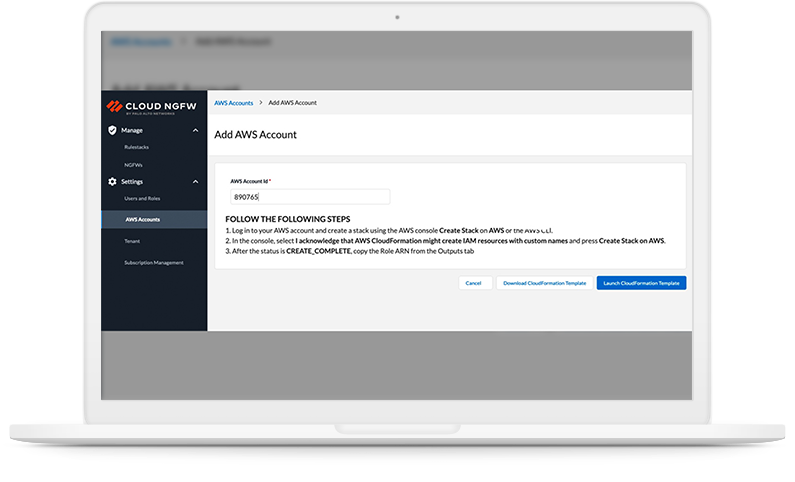The image size is (795, 482).
Task: Click the Manage shield icon in the sidebar
Action: coord(112,130)
